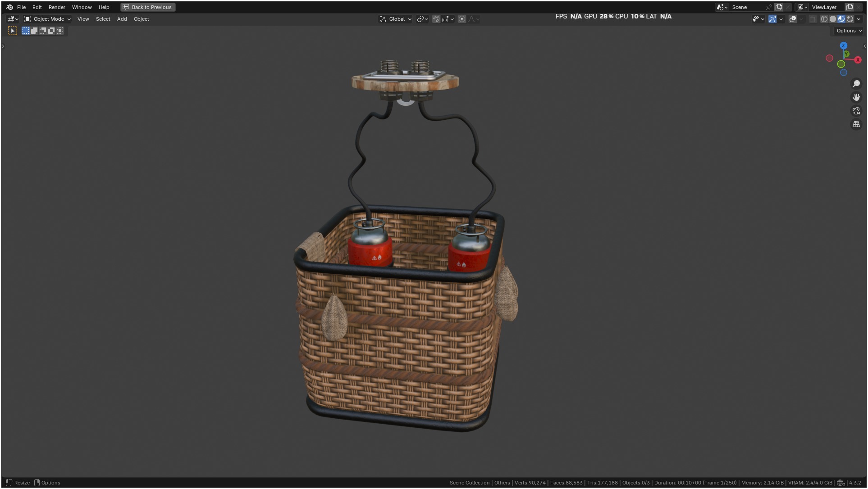This screenshot has width=868, height=489.
Task: Click the zoom magnifier viewport icon
Action: click(856, 84)
